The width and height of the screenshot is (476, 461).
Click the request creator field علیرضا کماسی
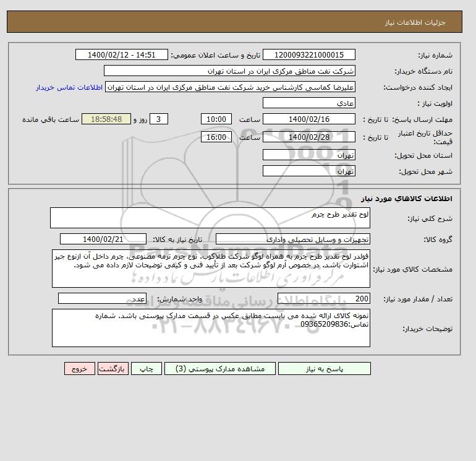[x=230, y=87]
